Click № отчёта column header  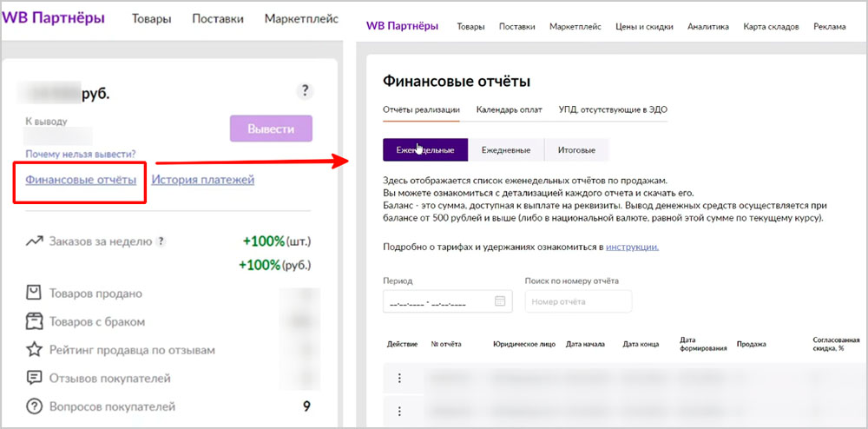pyautogui.click(x=445, y=344)
